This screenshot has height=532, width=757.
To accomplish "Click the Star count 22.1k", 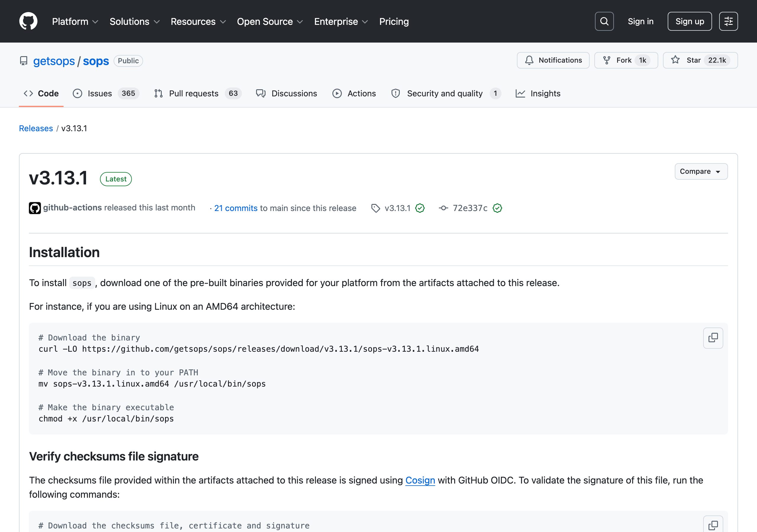I will pyautogui.click(x=717, y=60).
